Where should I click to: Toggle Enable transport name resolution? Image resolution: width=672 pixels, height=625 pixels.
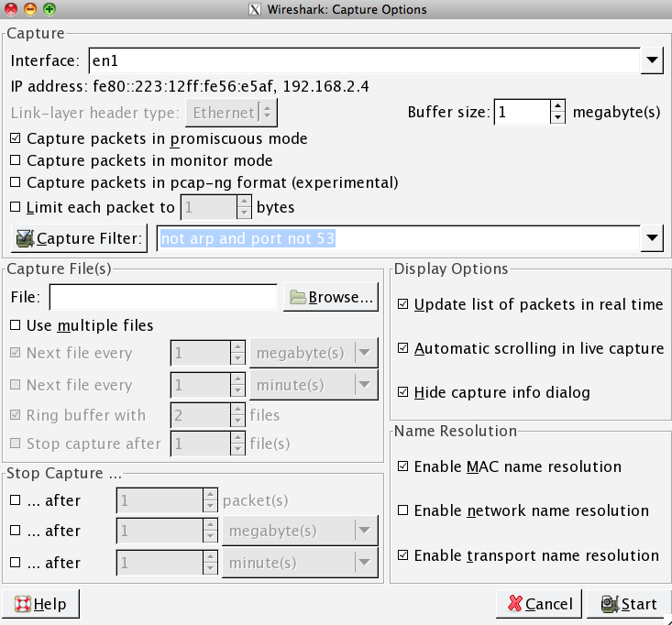click(402, 555)
